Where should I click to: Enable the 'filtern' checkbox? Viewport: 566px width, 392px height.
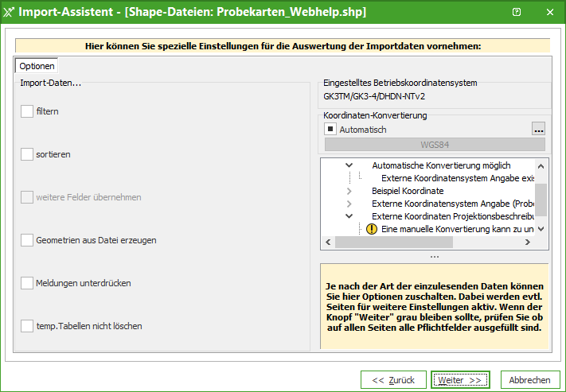coord(27,111)
